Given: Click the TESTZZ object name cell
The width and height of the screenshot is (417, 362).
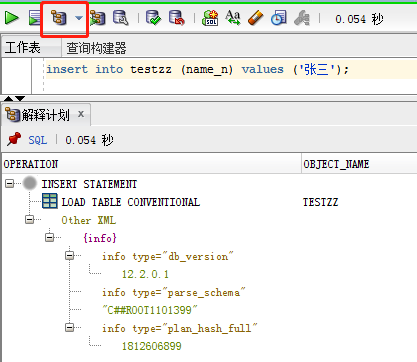Looking at the screenshot, I should [320, 202].
